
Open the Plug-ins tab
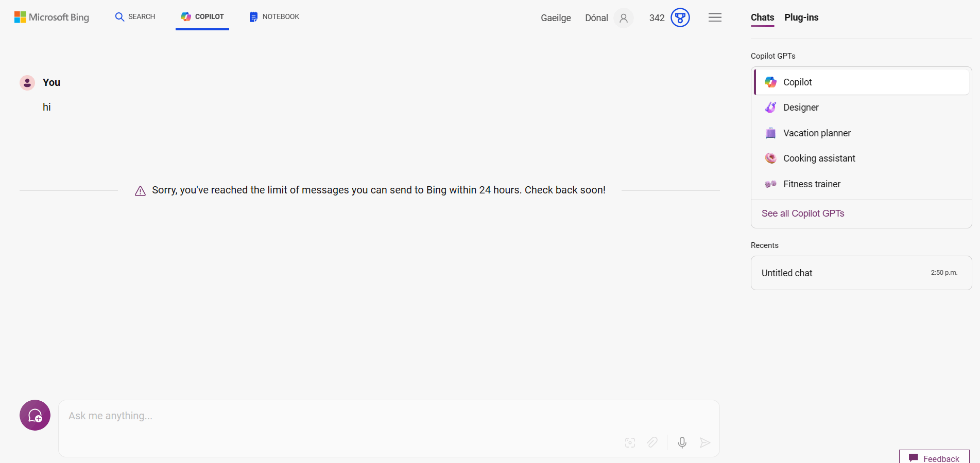click(801, 17)
